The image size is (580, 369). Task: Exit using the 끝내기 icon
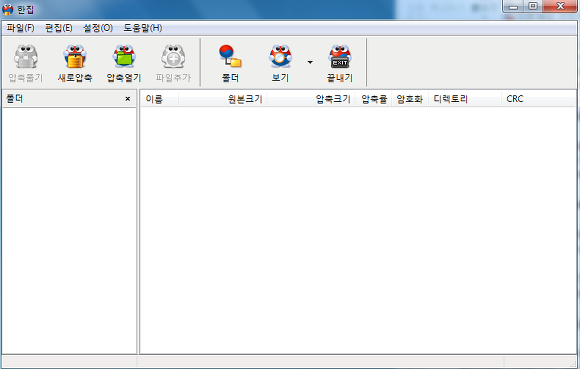coord(340,57)
